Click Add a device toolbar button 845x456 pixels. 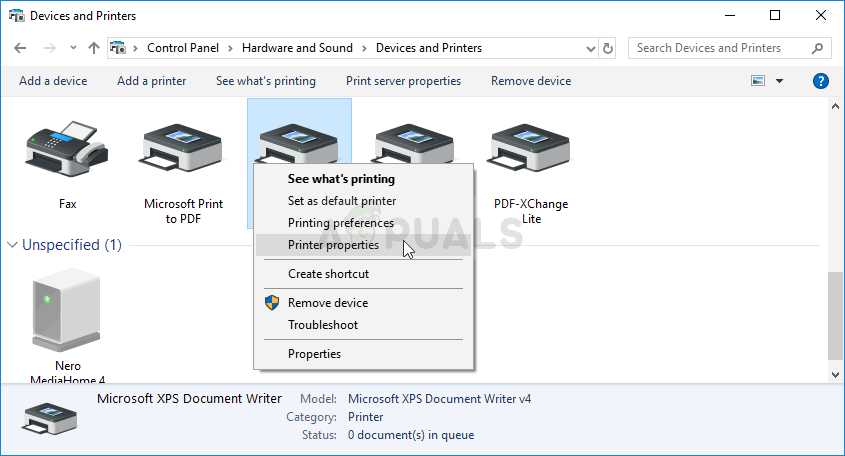coord(53,81)
